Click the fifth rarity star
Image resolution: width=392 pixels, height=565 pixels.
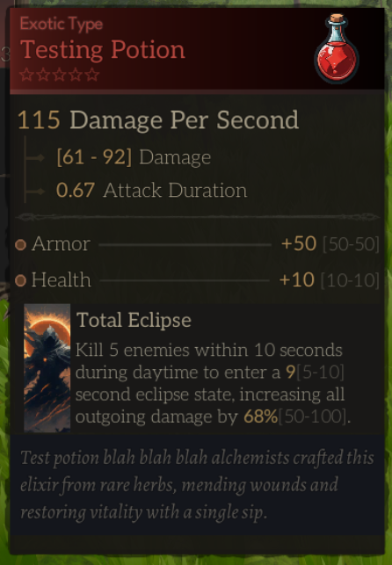click(x=92, y=75)
